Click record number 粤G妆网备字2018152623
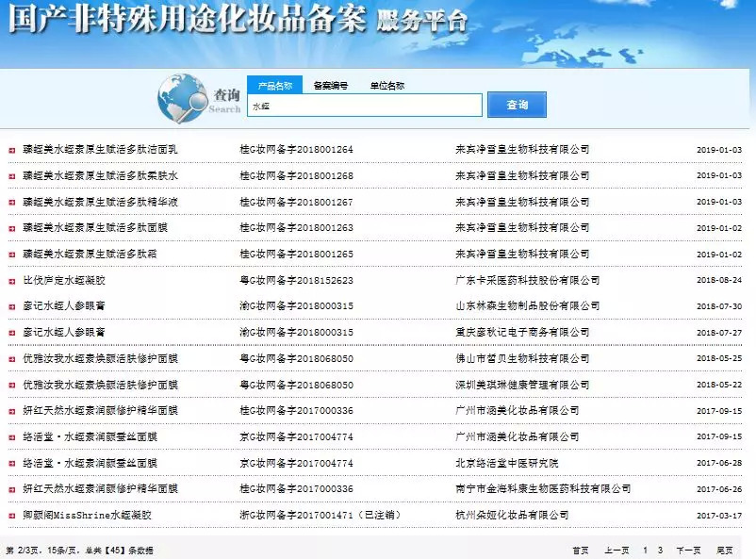The height and width of the screenshot is (559, 756). pos(296,280)
